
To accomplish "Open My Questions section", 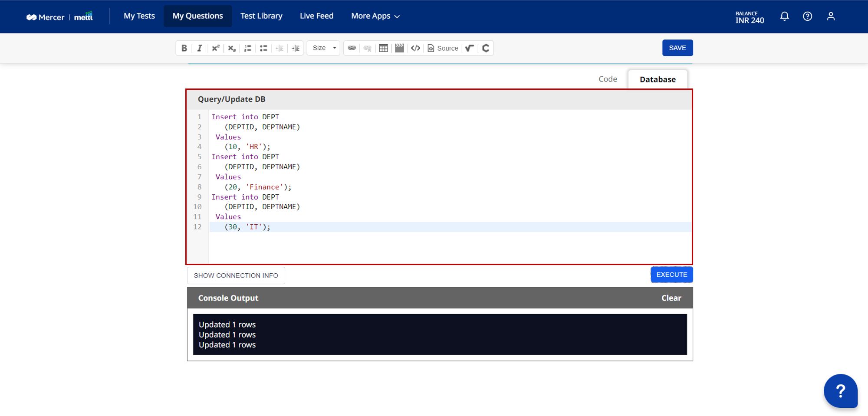I will (198, 16).
